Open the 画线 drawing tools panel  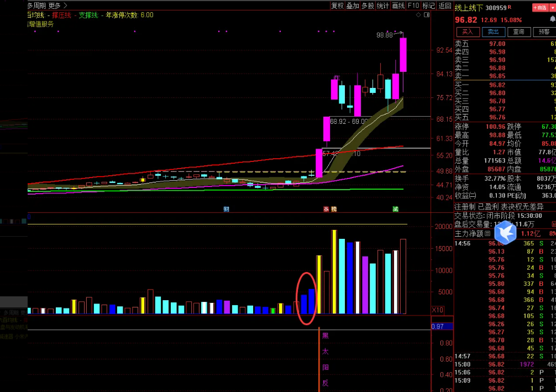point(398,6)
